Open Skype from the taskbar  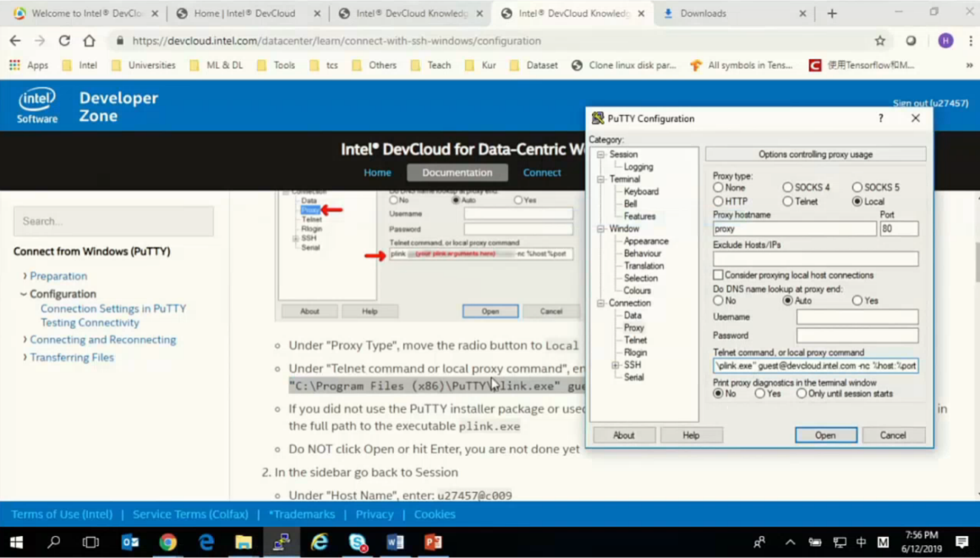358,542
